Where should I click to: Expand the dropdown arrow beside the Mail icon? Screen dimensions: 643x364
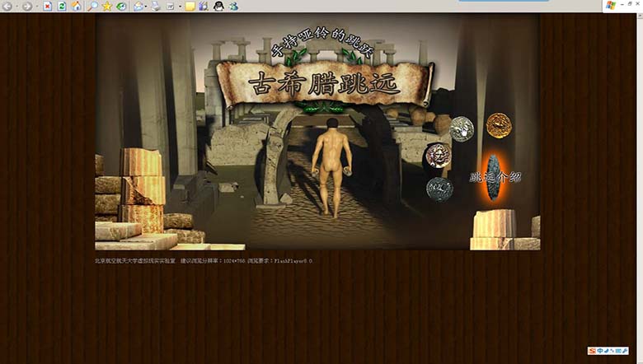(x=146, y=7)
